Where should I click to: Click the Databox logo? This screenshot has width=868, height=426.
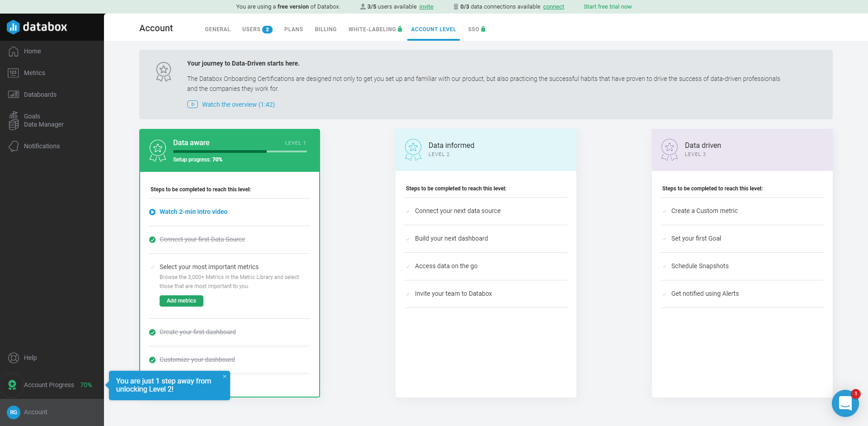(x=37, y=27)
